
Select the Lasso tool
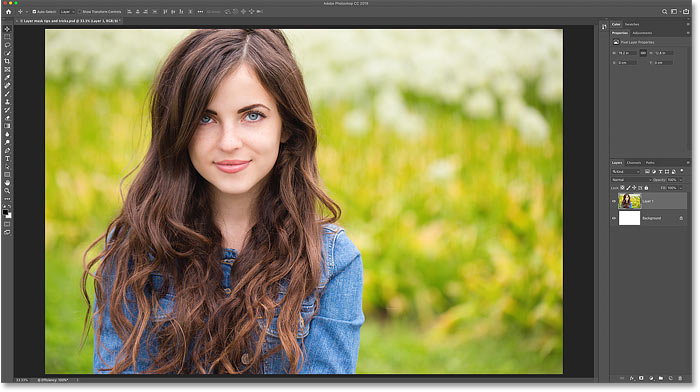coord(7,45)
